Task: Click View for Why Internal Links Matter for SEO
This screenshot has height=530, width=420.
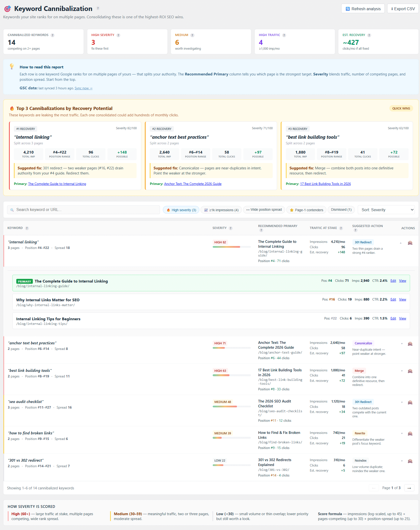Action: [x=402, y=299]
